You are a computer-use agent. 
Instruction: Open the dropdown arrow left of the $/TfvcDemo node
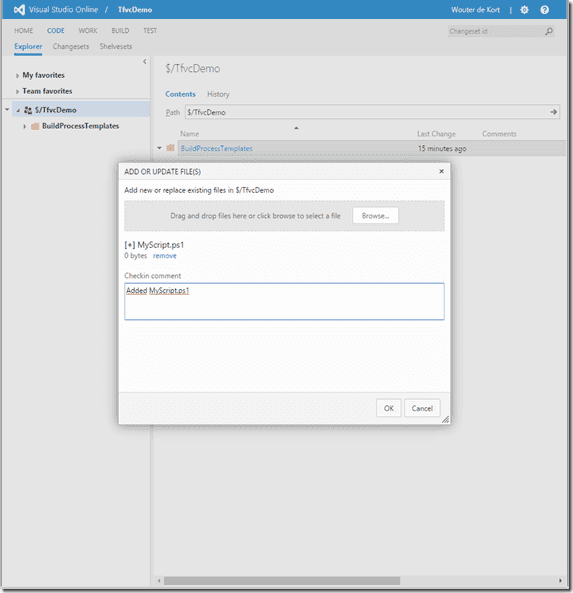pos(7,110)
